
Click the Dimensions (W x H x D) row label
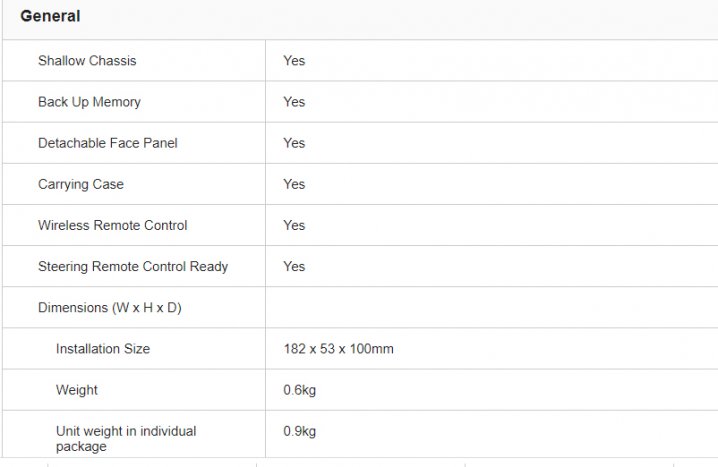[x=110, y=307]
